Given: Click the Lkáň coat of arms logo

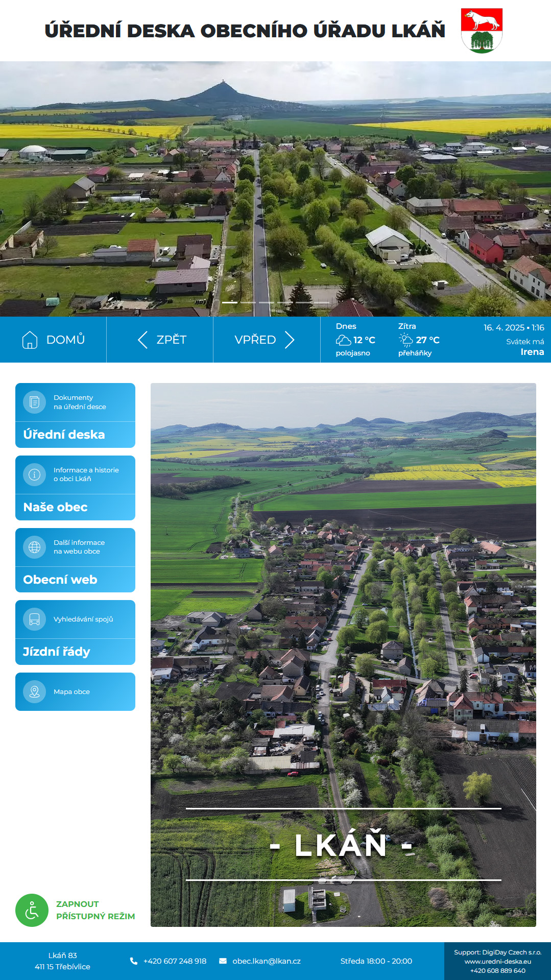Looking at the screenshot, I should pos(482,31).
